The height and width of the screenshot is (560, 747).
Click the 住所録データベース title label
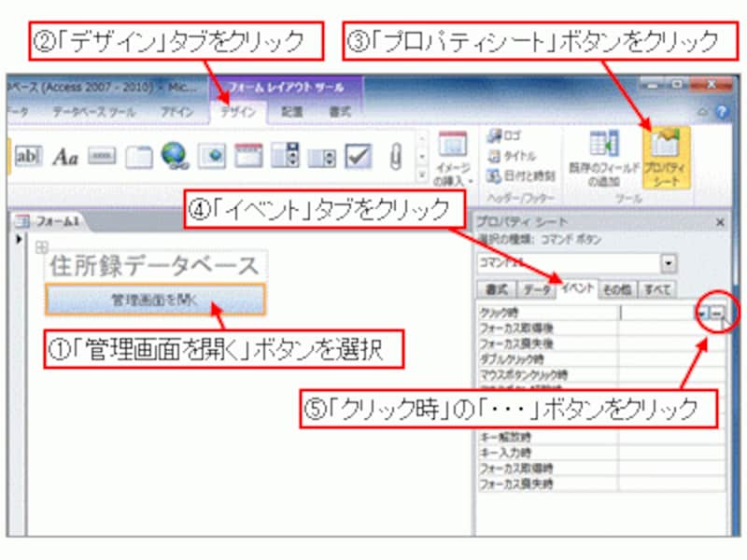tap(155, 265)
